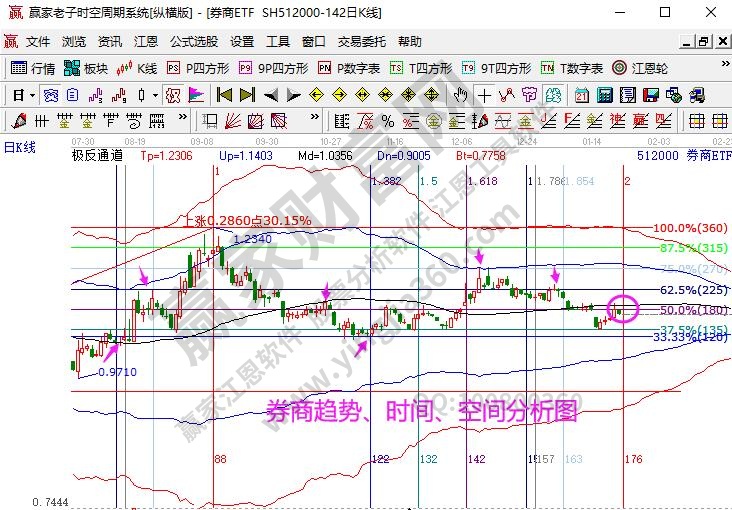Open the 江恩 menu

(x=146, y=42)
